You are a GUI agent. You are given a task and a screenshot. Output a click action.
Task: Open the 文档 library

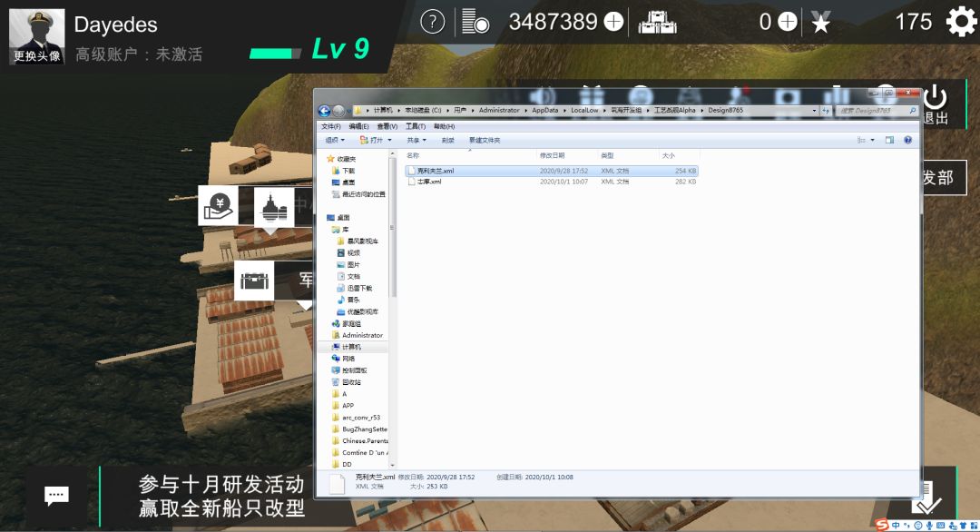click(348, 276)
